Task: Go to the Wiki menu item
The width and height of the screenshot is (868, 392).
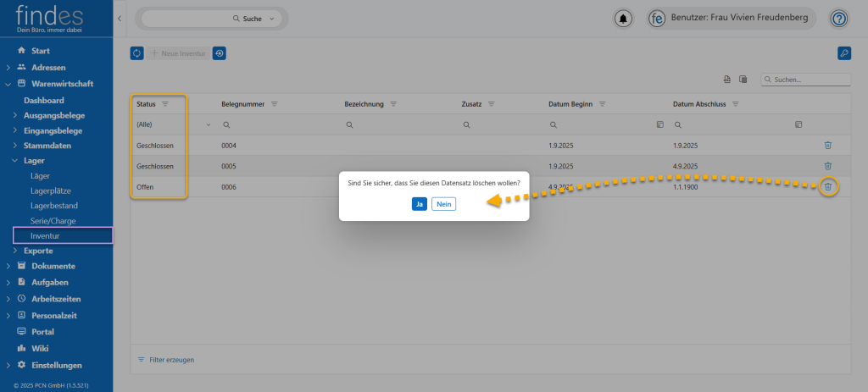Action: point(40,348)
